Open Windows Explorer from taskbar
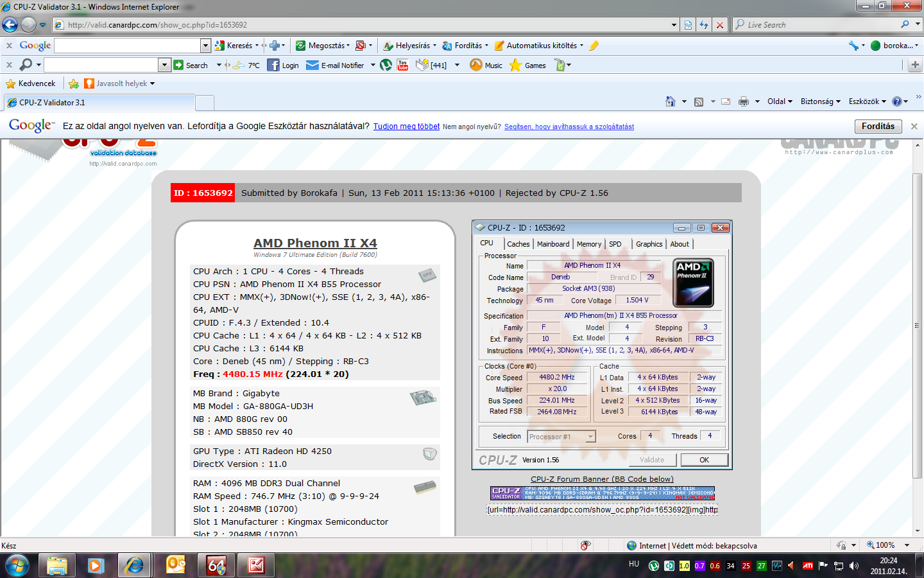Viewport: 924px width, 578px height. coord(56,566)
